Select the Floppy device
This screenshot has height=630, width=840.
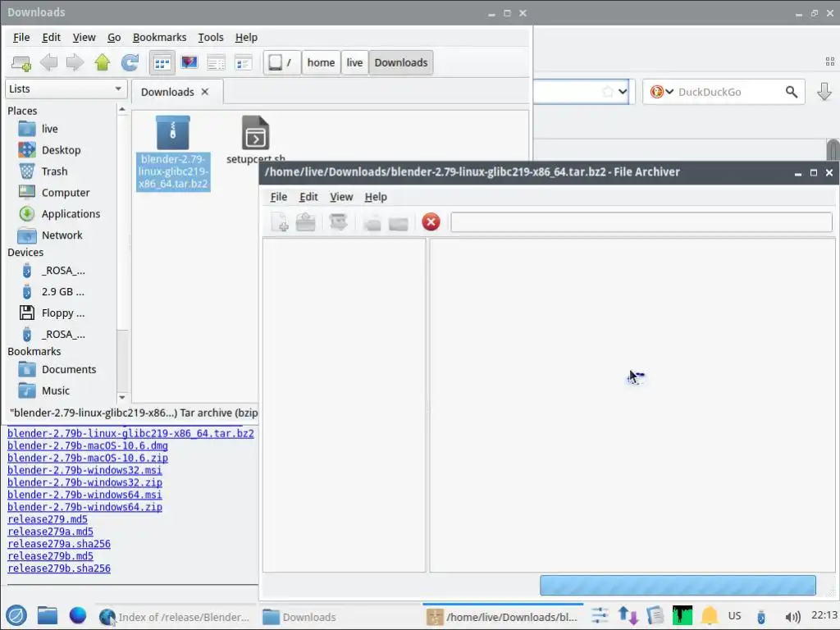coord(62,313)
